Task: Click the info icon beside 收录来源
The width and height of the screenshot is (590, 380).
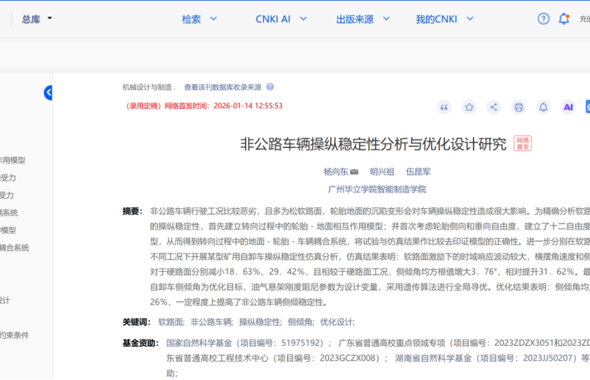Action: coord(270,87)
